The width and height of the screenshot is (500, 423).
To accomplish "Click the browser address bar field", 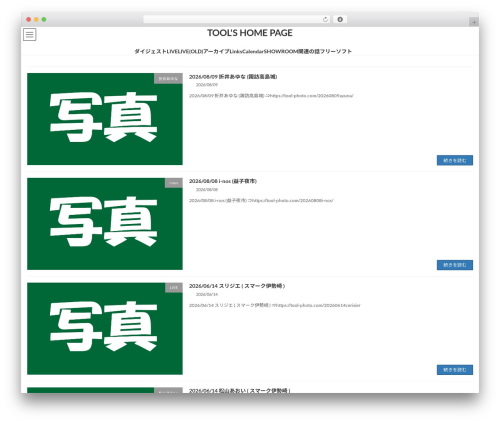I will 233,20.
